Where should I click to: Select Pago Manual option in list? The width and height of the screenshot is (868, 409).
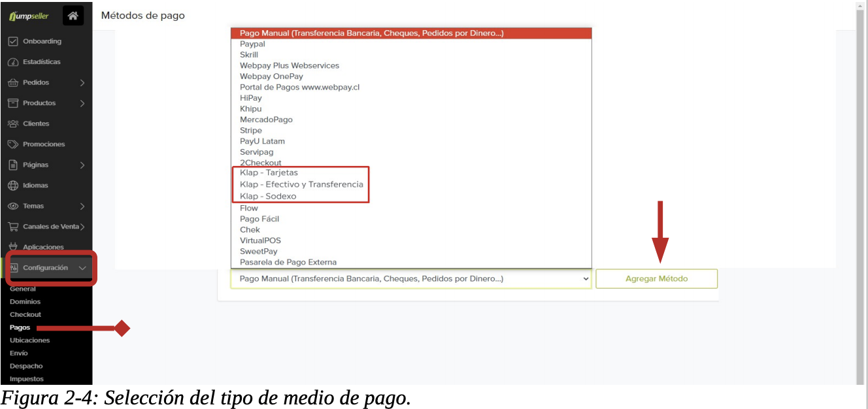pyautogui.click(x=411, y=33)
